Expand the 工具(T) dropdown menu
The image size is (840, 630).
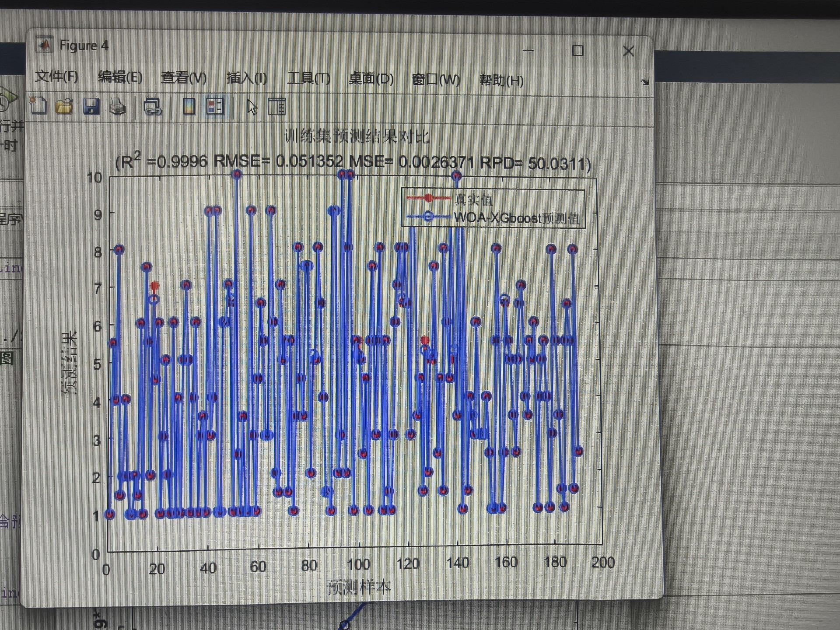[308, 79]
